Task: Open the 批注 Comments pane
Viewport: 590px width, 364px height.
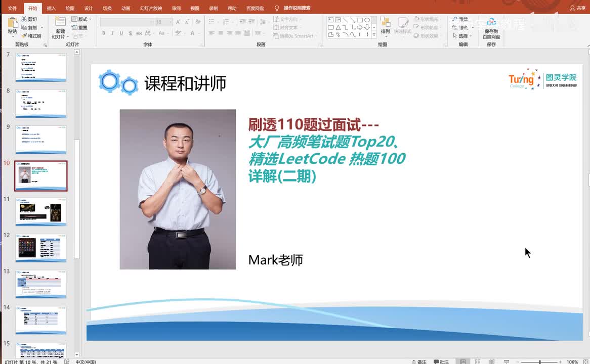Action: [x=441, y=361]
